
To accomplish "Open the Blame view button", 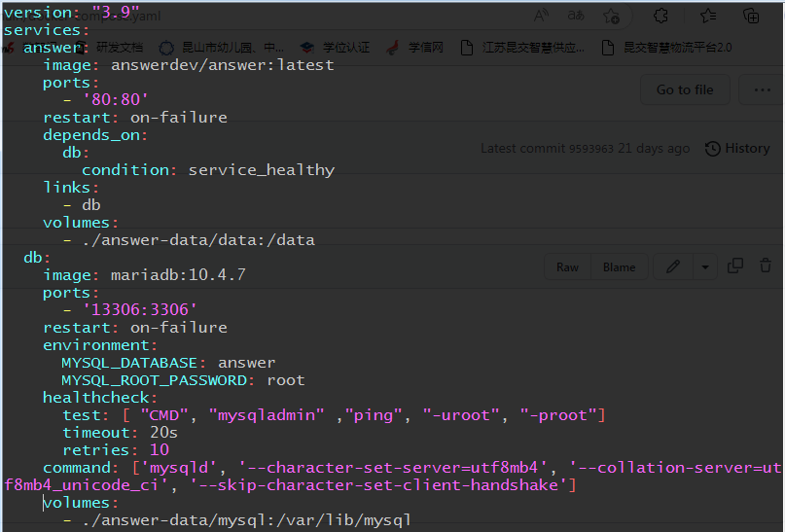I will 620,267.
